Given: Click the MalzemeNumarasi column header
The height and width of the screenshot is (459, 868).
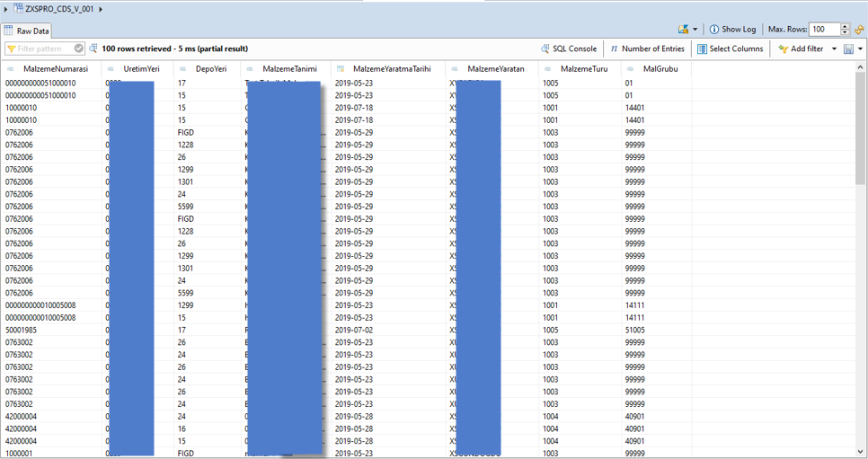Looking at the screenshot, I should 51,69.
